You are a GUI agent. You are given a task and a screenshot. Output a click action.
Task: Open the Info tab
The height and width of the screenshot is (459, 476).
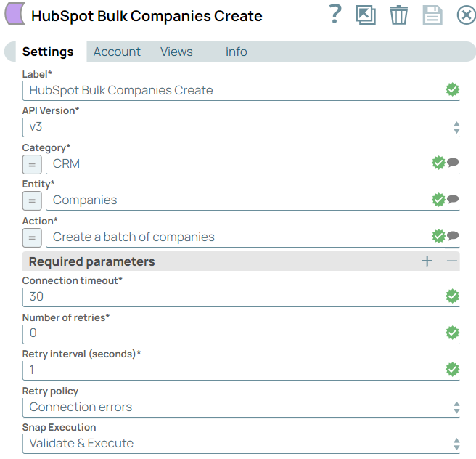coord(236,52)
